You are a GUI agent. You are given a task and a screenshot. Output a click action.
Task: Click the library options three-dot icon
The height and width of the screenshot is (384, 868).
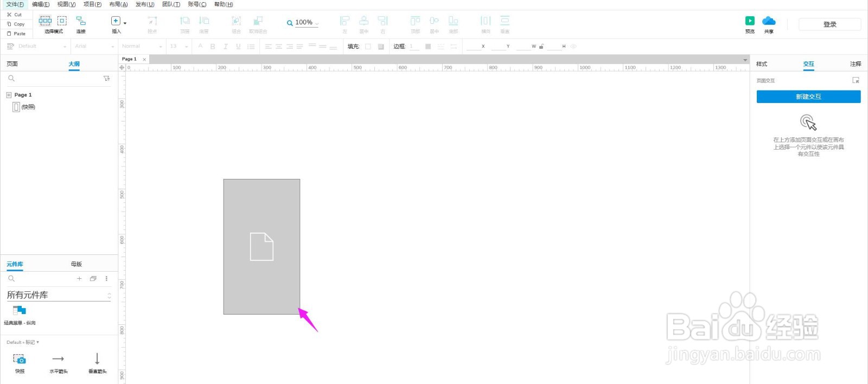coord(106,279)
